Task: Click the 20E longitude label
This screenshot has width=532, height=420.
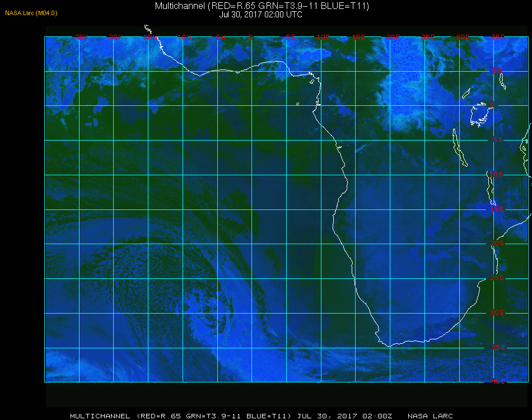Action: 393,37
